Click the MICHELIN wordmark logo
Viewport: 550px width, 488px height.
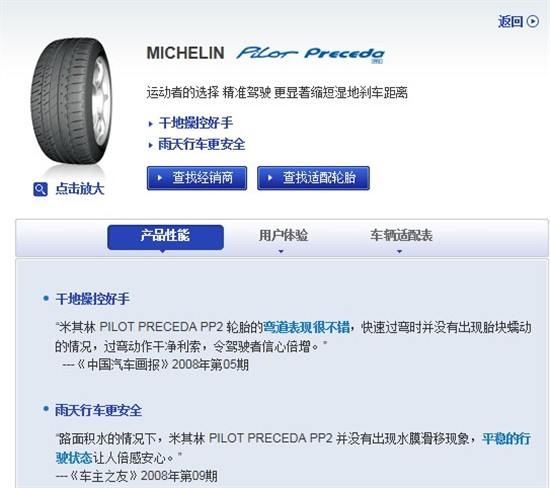click(x=185, y=53)
